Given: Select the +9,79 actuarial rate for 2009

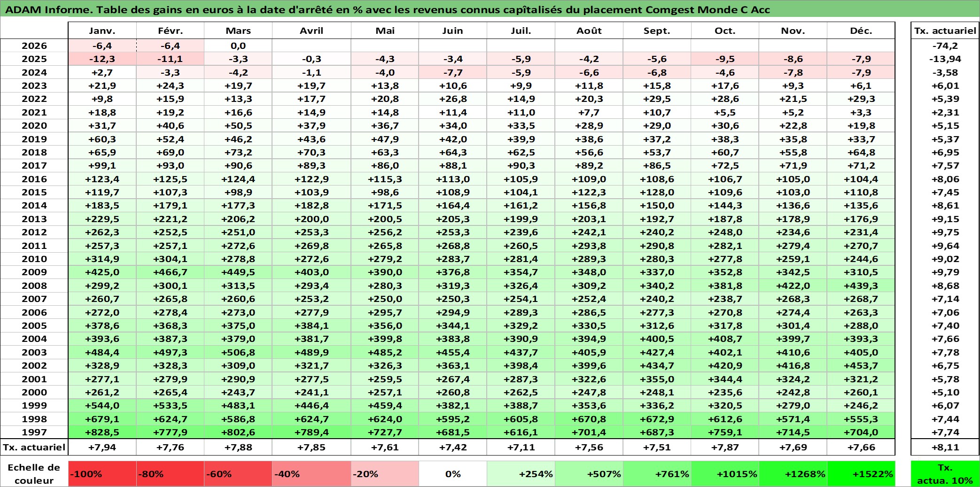Looking at the screenshot, I should tap(945, 272).
